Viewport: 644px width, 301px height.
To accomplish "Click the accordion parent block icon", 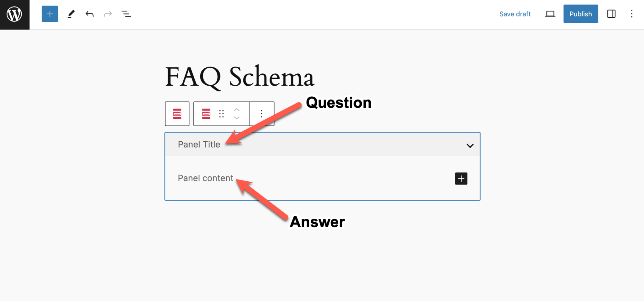I will point(177,114).
